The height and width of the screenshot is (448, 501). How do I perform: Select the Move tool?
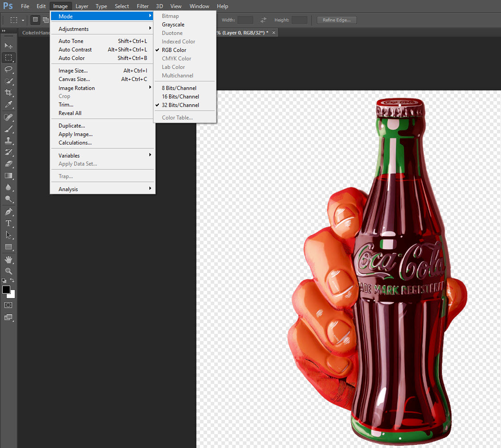click(x=8, y=46)
